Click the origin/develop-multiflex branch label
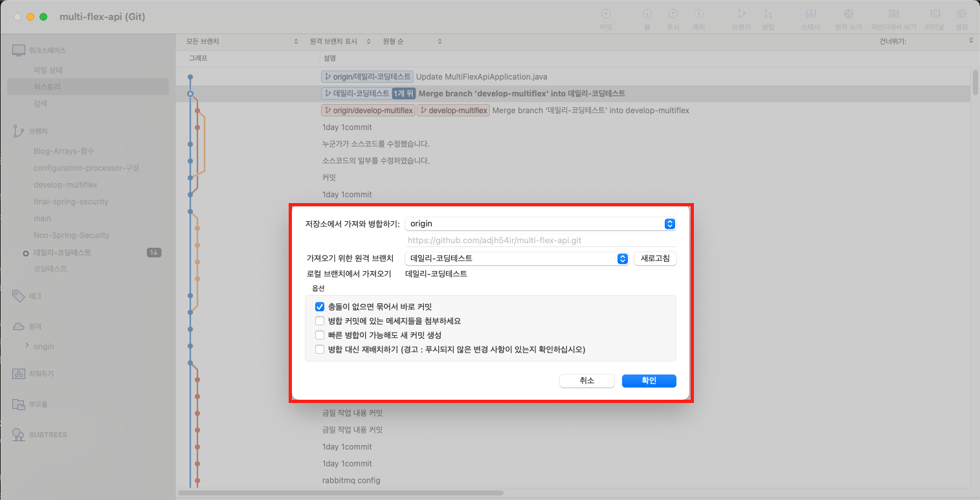 tap(368, 111)
